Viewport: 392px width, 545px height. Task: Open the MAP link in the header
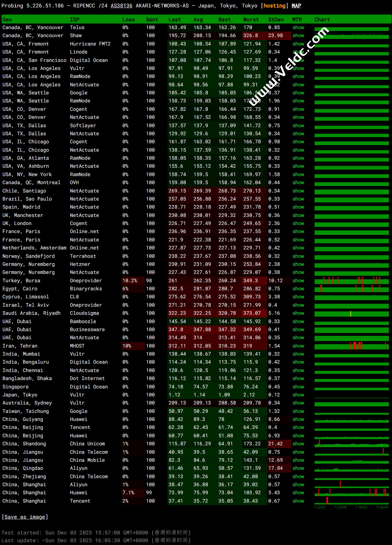pyautogui.click(x=296, y=6)
